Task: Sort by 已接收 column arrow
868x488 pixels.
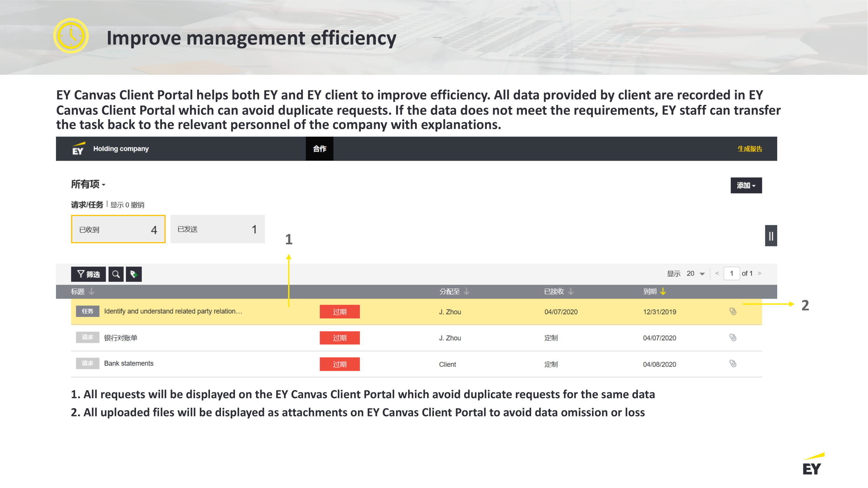Action: [x=571, y=291]
